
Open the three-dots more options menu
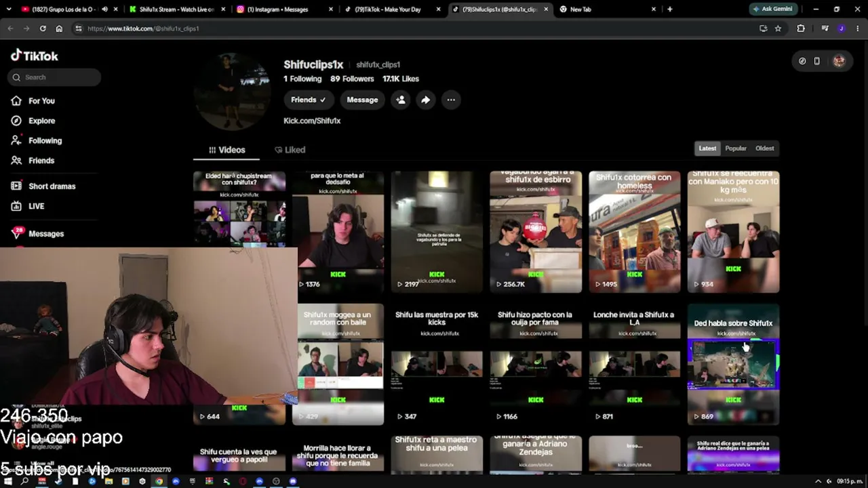451,100
